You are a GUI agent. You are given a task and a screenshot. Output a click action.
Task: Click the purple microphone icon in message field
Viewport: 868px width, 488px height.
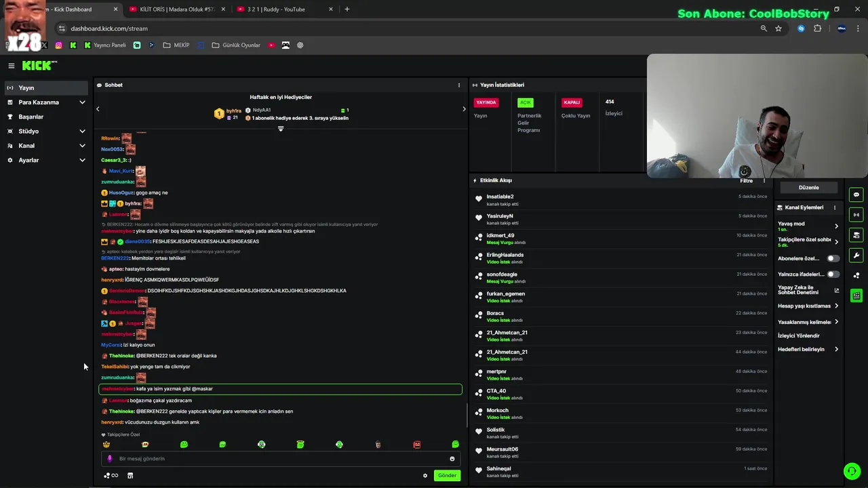tap(110, 459)
